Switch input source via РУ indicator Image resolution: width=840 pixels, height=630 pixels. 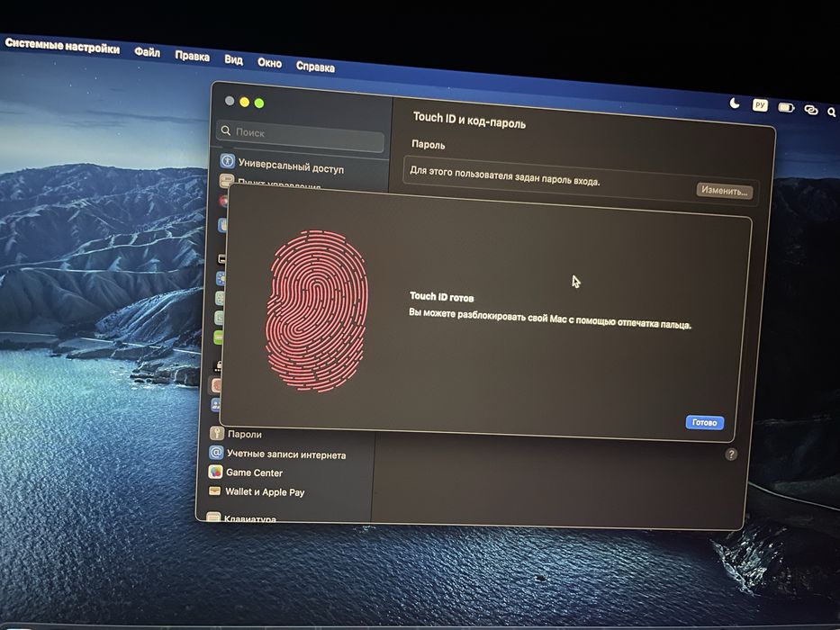pos(760,105)
